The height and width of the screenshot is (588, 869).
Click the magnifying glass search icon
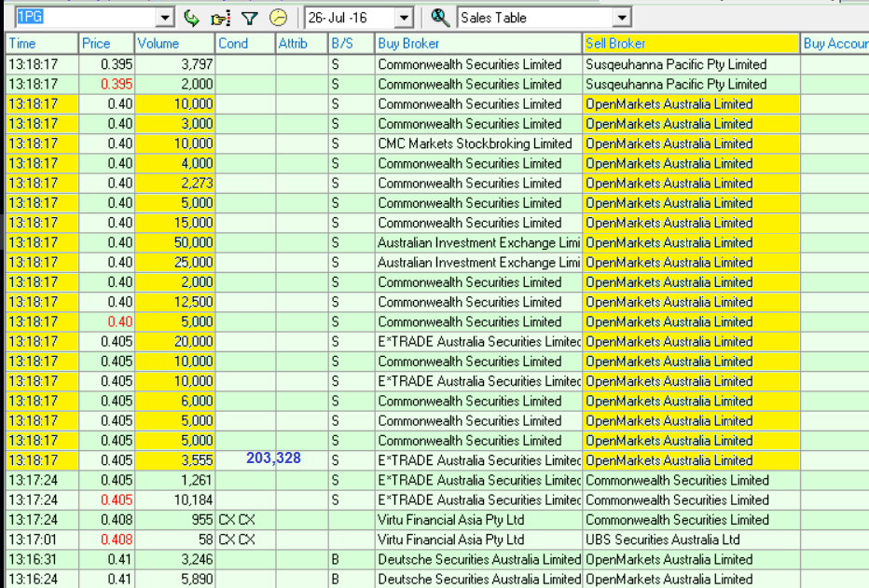(440, 18)
